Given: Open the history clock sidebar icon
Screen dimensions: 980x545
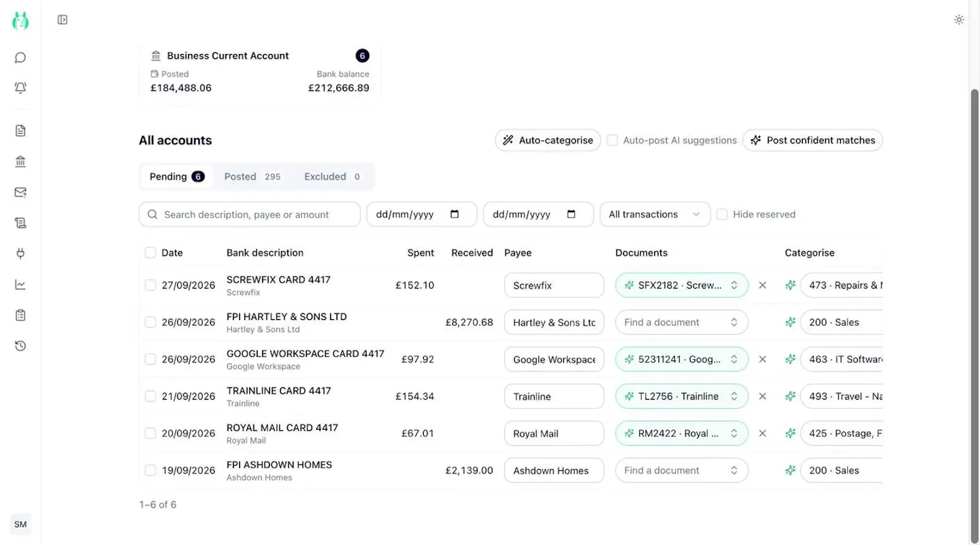Looking at the screenshot, I should 20,346.
